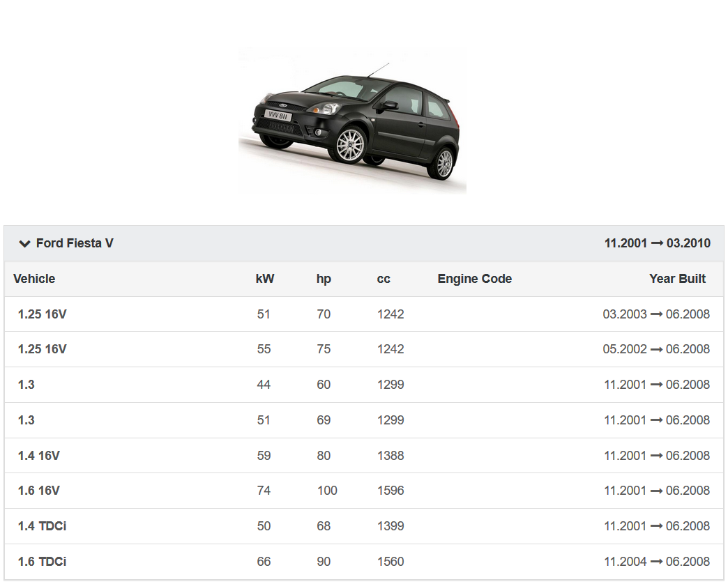The image size is (728, 584).
Task: Choose the 1.3 variant with 44 kW
Action: (x=26, y=385)
